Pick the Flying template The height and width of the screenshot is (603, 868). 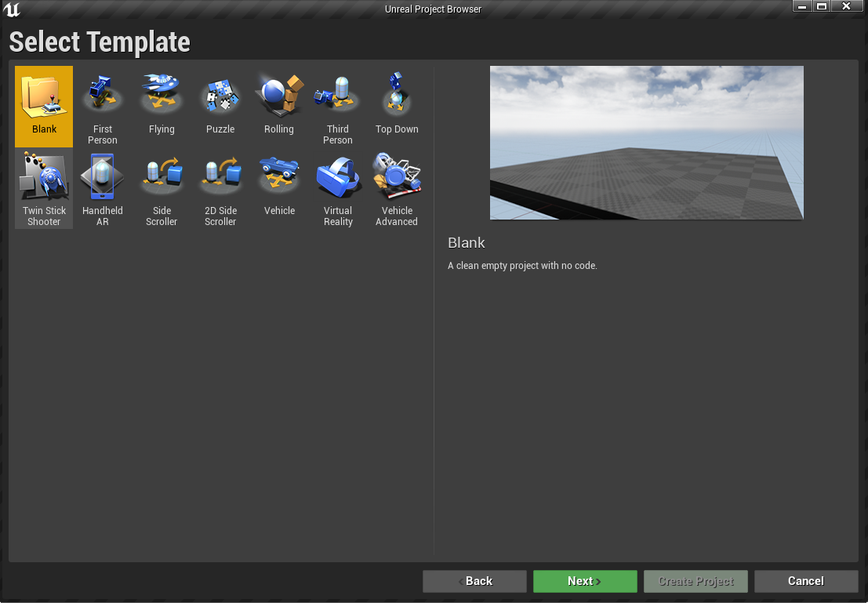pyautogui.click(x=161, y=107)
